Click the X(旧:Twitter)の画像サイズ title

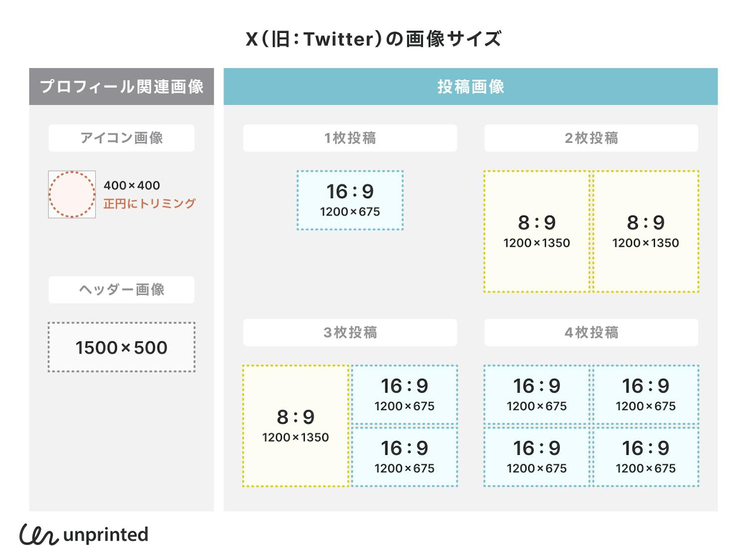(x=373, y=39)
